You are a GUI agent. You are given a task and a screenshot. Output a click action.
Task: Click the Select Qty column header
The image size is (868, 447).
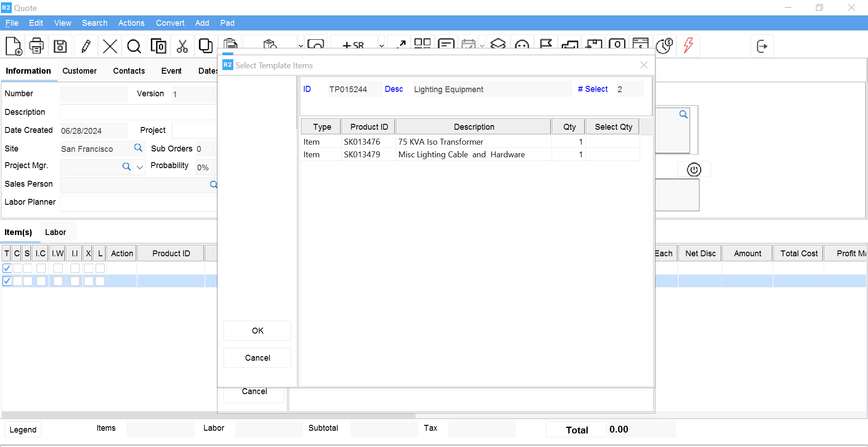613,127
